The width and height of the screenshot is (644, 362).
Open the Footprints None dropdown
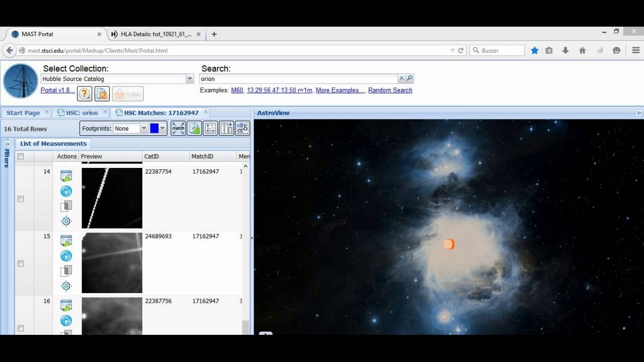click(x=143, y=128)
